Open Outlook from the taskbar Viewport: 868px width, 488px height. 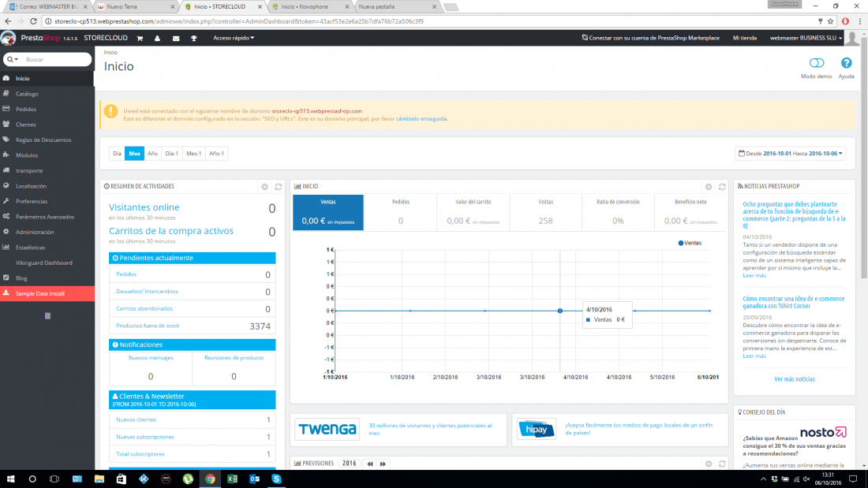[255, 479]
